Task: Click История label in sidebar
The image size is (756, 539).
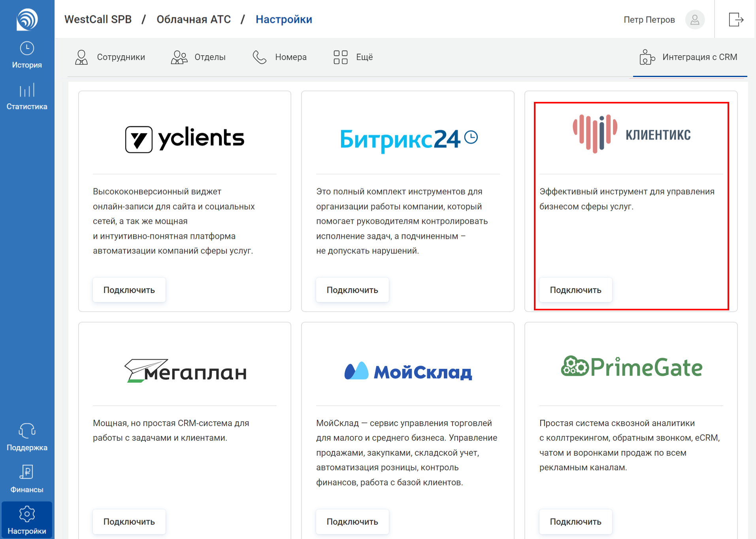Action: pyautogui.click(x=27, y=65)
